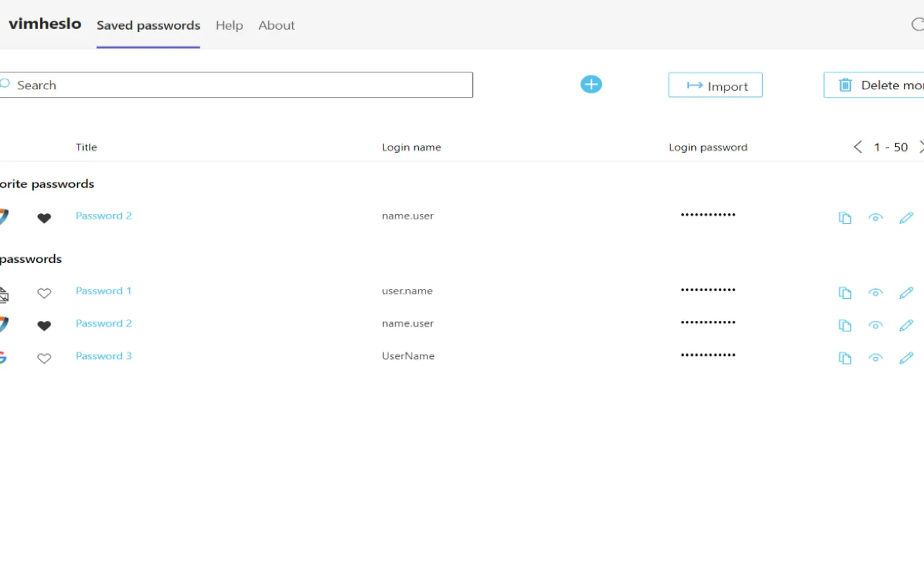
Task: Click the 'user.name' login name cell
Action: pos(407,291)
